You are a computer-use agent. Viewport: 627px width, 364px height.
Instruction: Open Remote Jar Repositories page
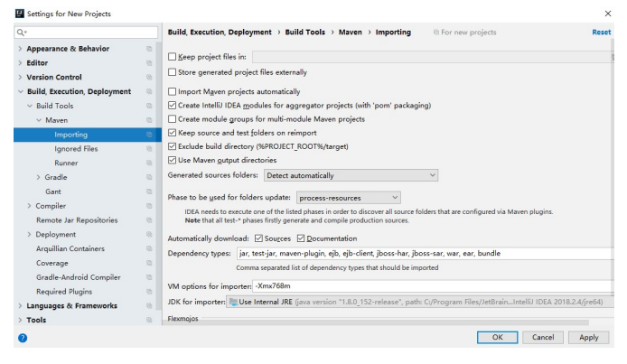coord(77,220)
